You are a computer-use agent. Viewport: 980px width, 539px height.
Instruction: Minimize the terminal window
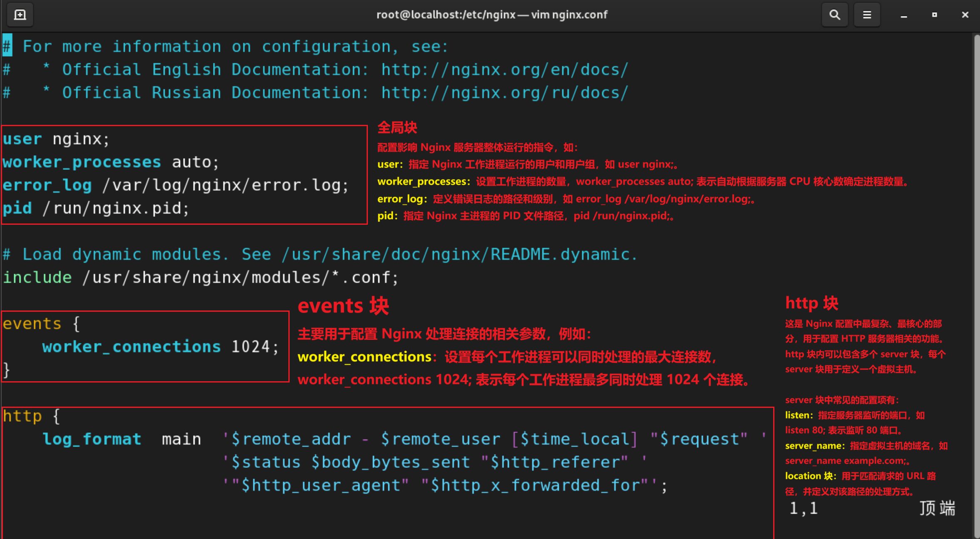[903, 15]
